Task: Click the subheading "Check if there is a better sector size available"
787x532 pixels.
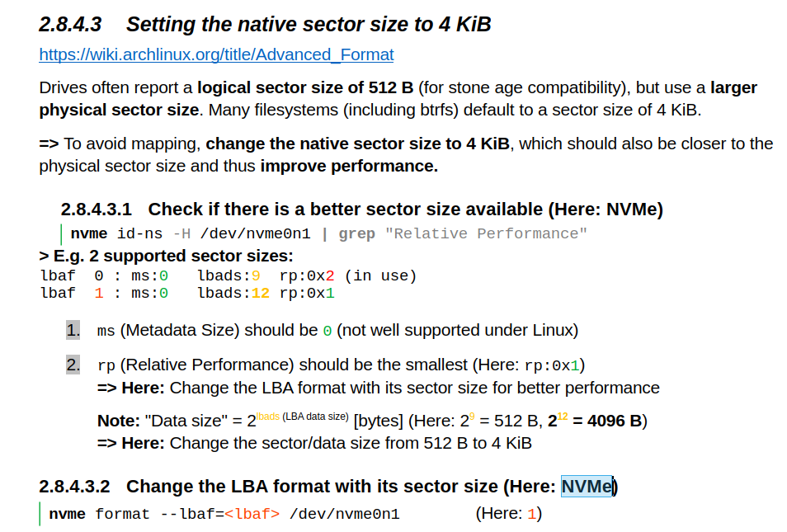Action: [x=346, y=209]
